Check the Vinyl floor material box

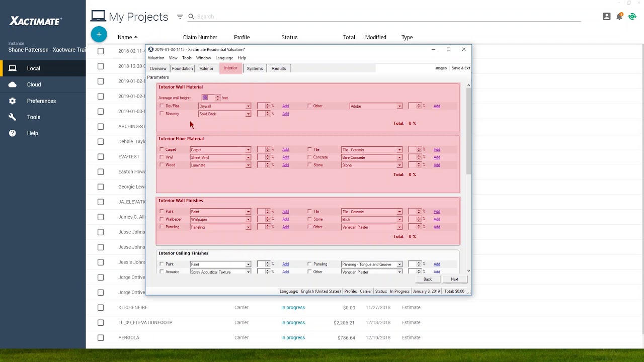(x=162, y=157)
